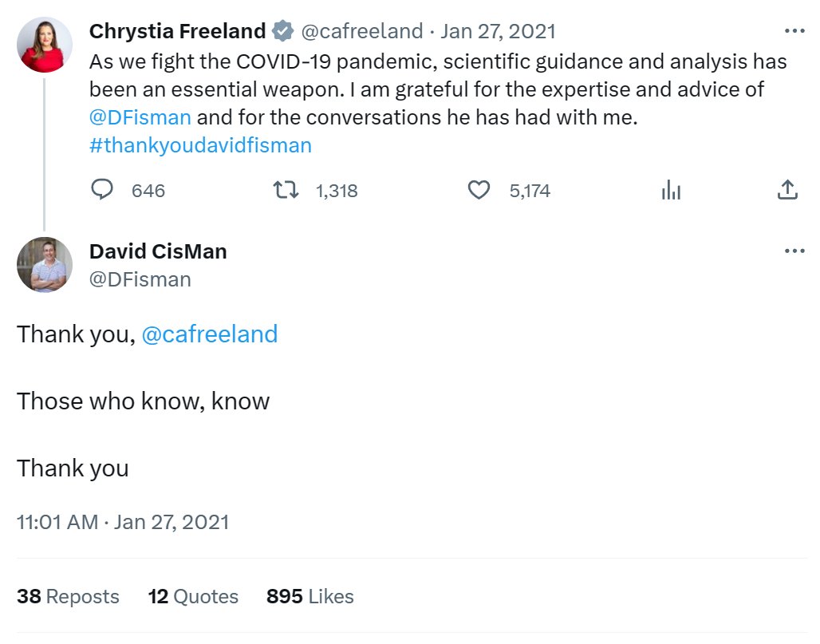The image size is (820, 644).
Task: Open the #thankyoudavidfisman hashtag
Action: 200,145
